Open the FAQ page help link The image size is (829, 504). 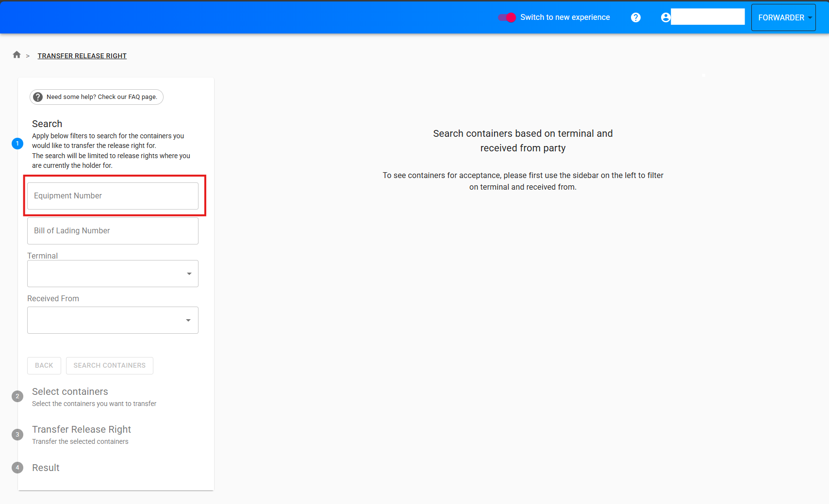pyautogui.click(x=101, y=97)
